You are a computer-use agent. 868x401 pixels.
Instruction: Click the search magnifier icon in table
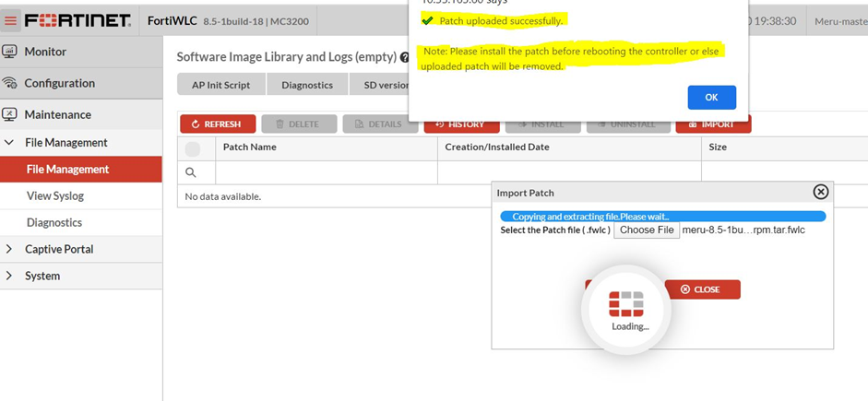(x=191, y=172)
